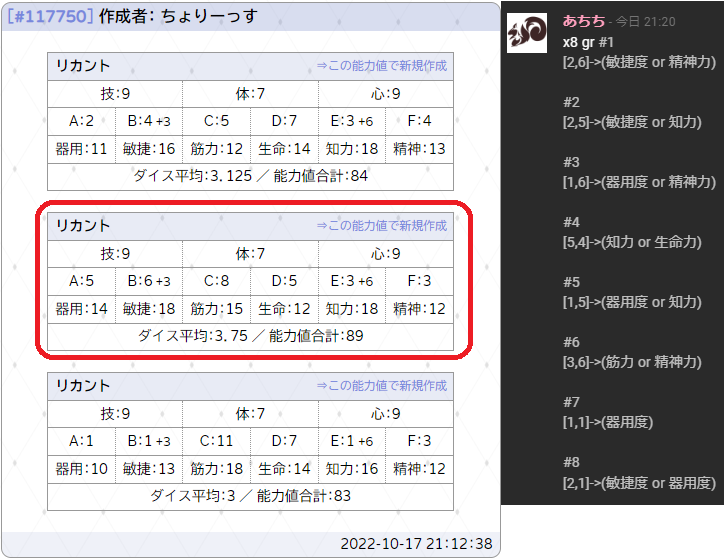Create new sheet from first リカント stats
Viewport: 724px width, 558px height.
[x=381, y=66]
